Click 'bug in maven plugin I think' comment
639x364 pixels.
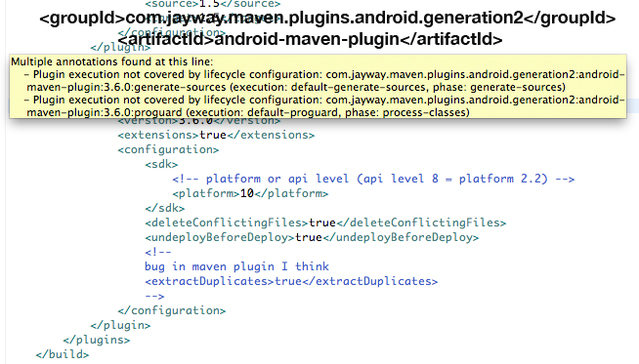click(x=236, y=266)
